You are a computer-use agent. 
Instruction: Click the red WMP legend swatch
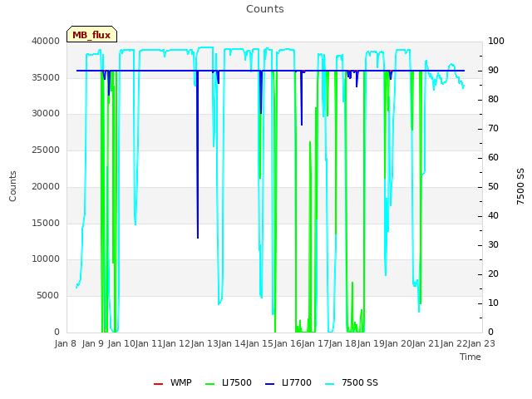click(158, 384)
